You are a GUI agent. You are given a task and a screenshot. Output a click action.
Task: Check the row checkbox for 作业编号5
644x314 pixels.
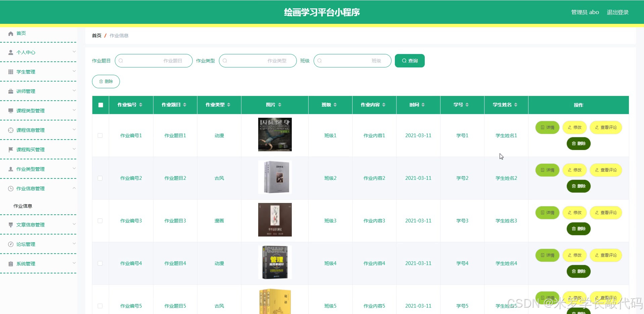tap(100, 306)
